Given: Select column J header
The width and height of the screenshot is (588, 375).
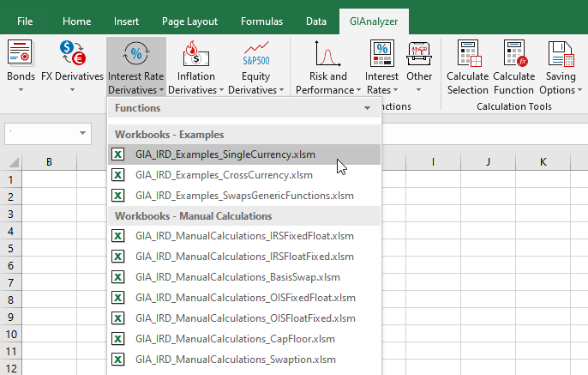Looking at the screenshot, I should [488, 162].
